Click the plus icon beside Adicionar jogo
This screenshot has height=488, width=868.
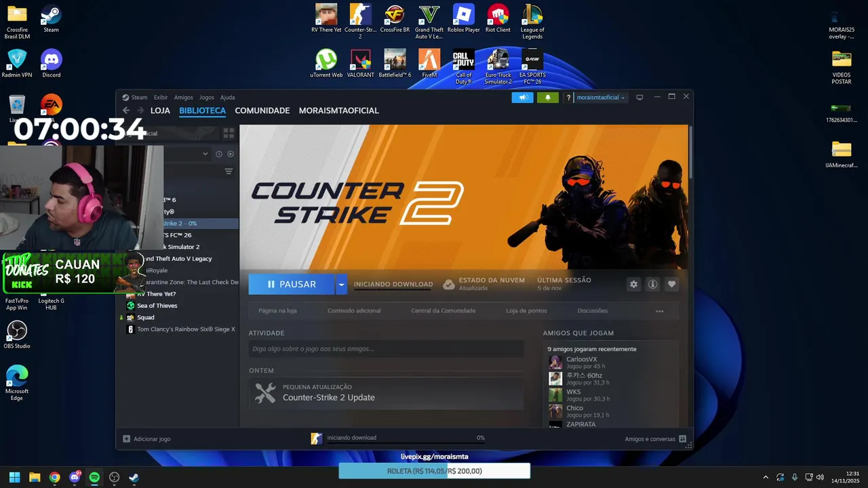pos(126,439)
